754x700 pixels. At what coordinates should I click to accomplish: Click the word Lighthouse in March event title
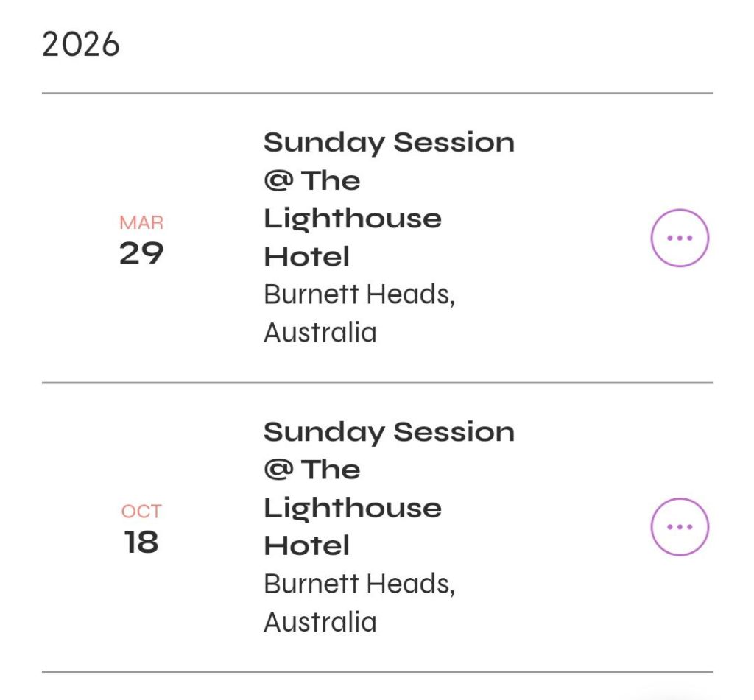(x=353, y=219)
